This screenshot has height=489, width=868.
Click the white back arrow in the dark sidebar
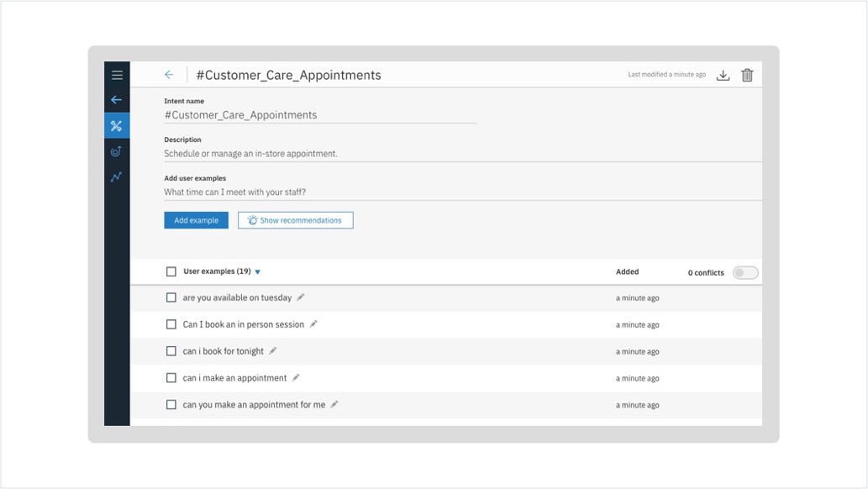pos(116,100)
